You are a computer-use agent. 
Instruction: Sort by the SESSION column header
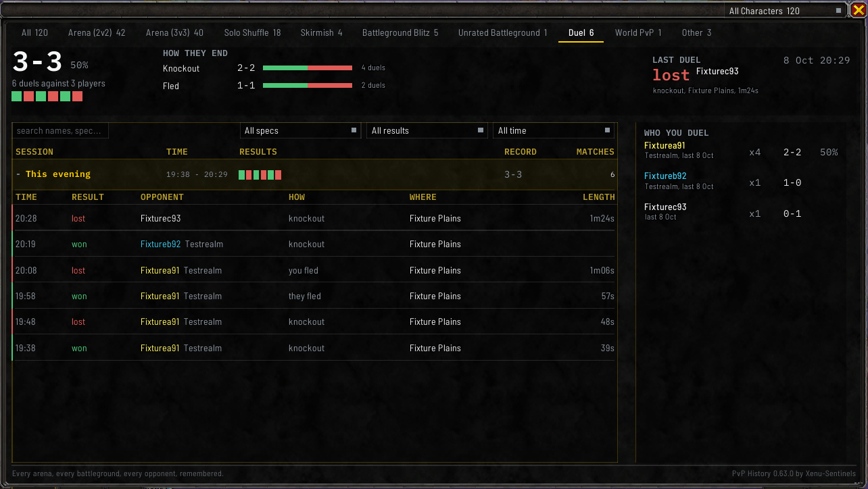click(x=34, y=152)
